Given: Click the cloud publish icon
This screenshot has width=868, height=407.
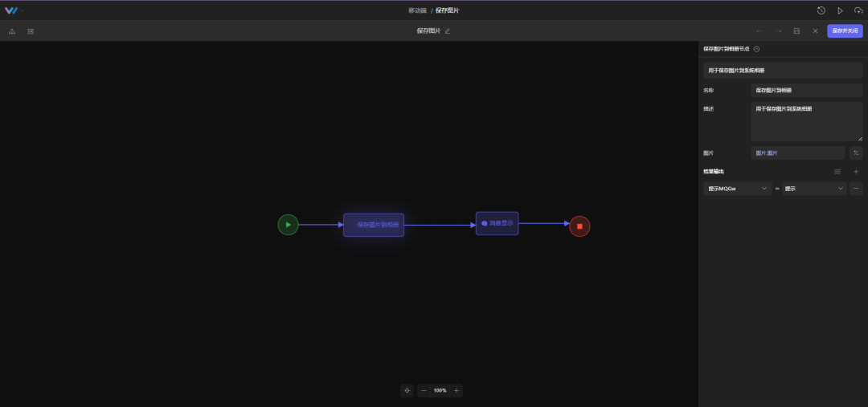Looking at the screenshot, I should pyautogui.click(x=858, y=10).
